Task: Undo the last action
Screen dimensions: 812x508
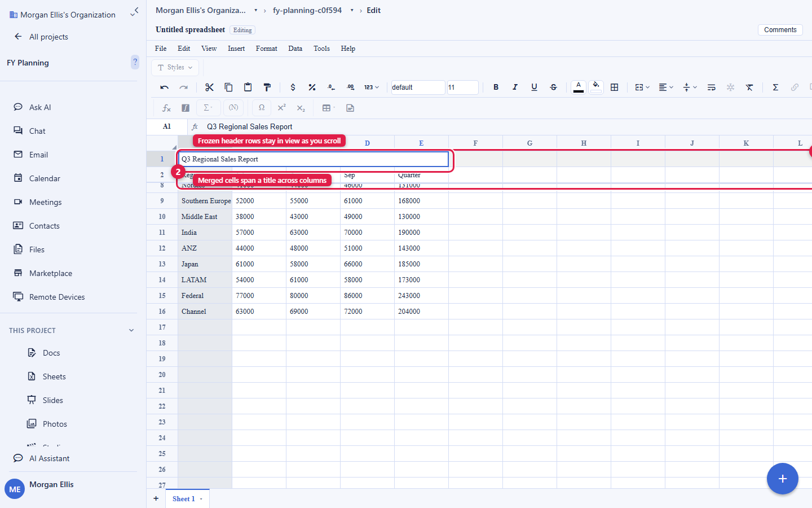Action: tap(165, 87)
